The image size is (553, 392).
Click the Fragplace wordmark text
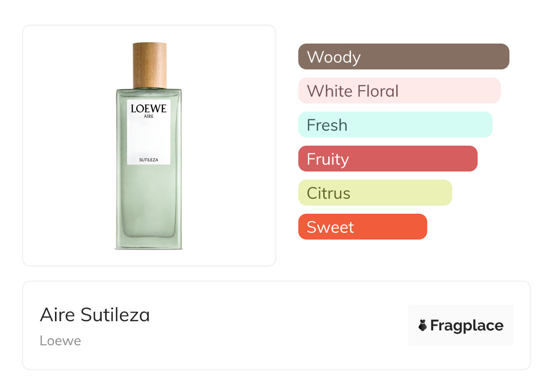(x=467, y=326)
